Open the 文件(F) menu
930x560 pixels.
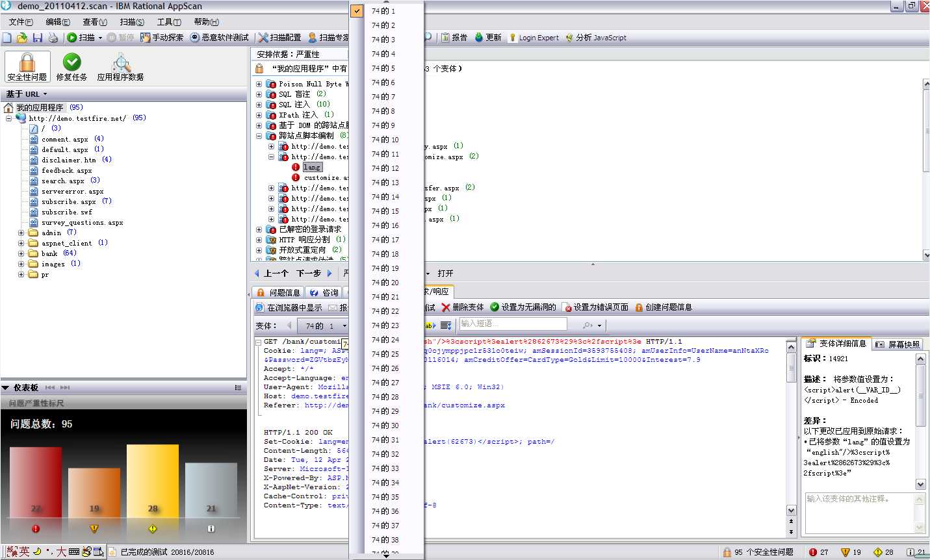tap(21, 22)
